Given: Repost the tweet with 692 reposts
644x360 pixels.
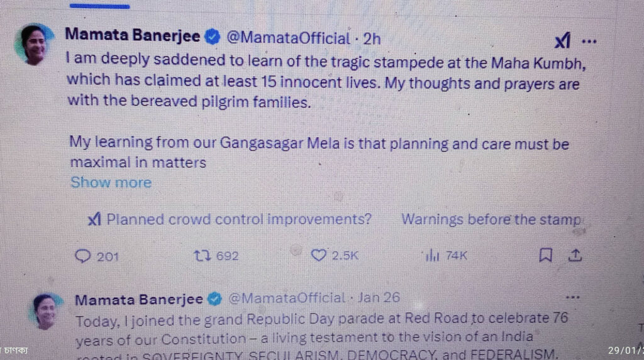Looking at the screenshot, I should 202,256.
